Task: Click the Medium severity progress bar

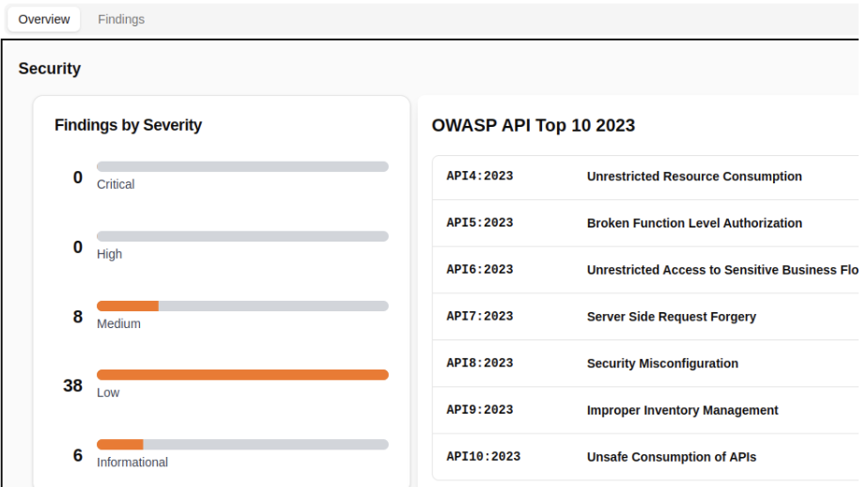Action: coord(242,306)
